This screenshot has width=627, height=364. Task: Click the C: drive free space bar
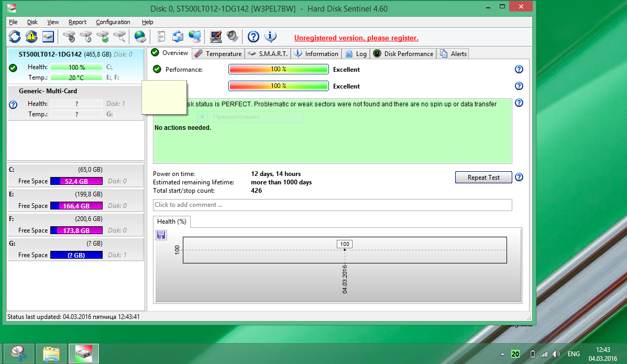(x=76, y=181)
